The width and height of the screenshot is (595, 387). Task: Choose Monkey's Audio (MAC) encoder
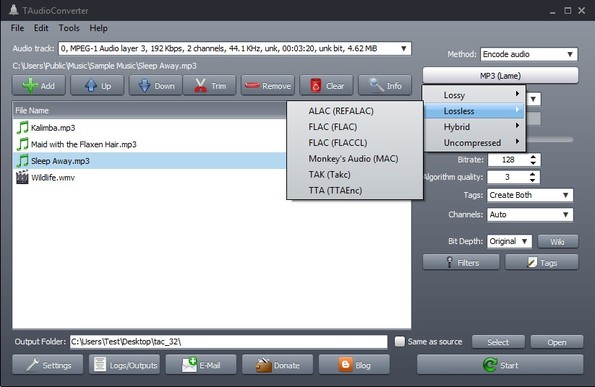point(355,159)
